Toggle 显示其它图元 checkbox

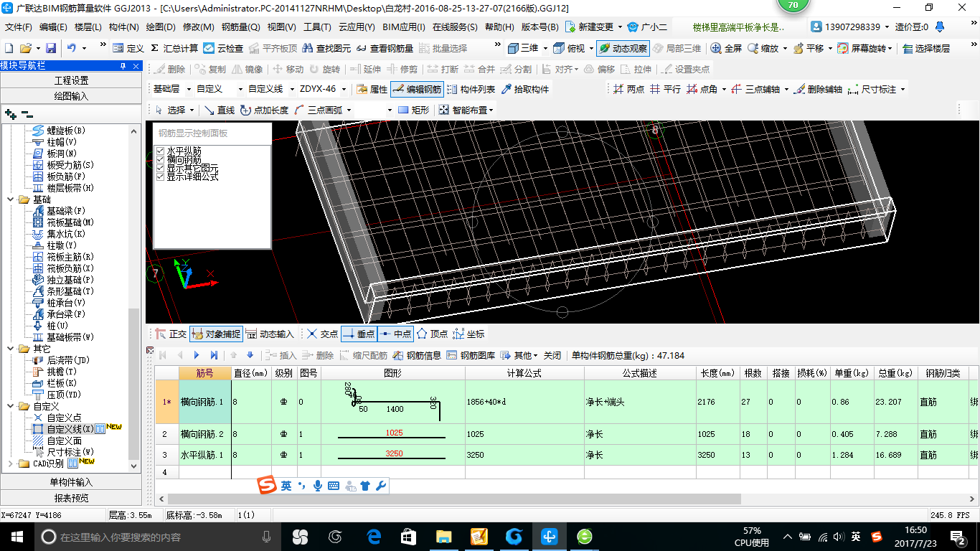pyautogui.click(x=160, y=168)
